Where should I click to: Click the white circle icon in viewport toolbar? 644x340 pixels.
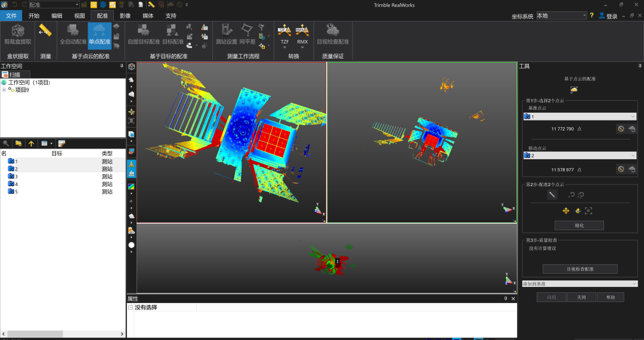[x=131, y=245]
